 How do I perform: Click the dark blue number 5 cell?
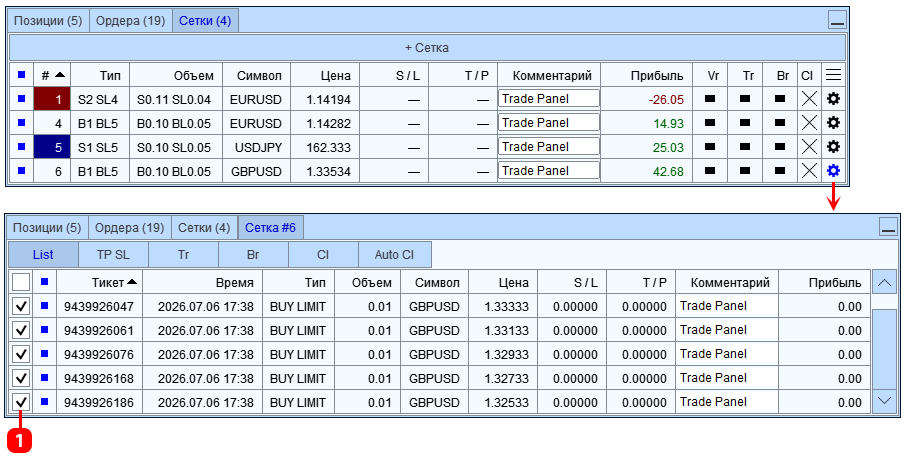click(x=52, y=147)
